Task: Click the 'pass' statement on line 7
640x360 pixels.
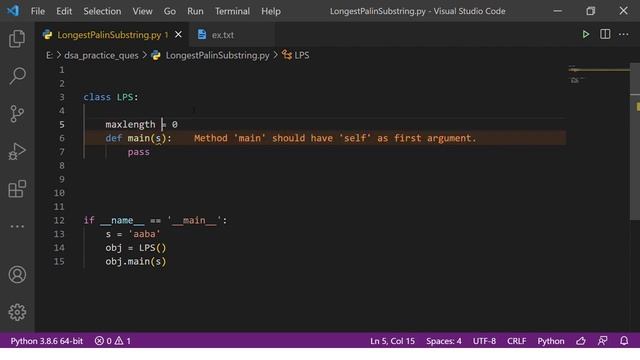Action: pyautogui.click(x=138, y=152)
